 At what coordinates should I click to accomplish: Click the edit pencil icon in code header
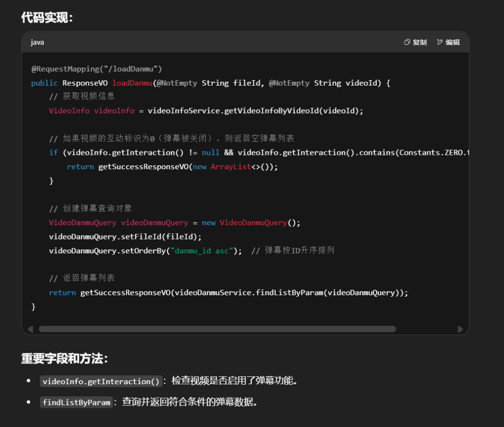pos(440,42)
